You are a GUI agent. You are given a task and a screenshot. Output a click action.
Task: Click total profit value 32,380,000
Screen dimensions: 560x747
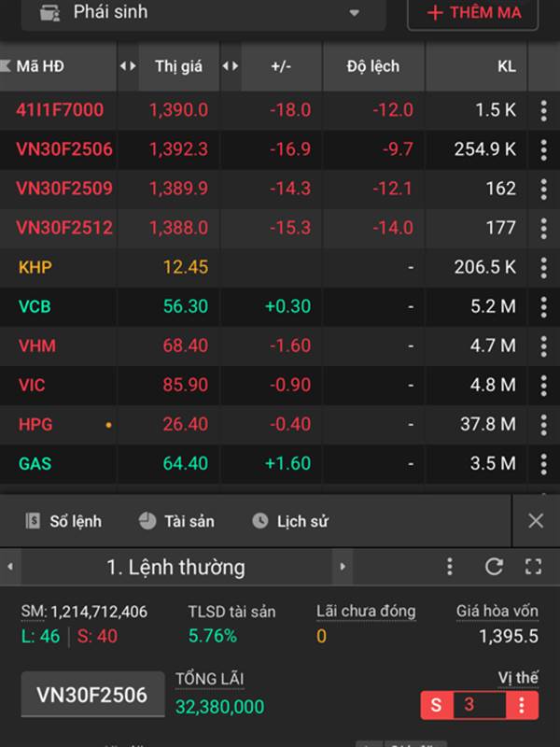[x=219, y=707]
